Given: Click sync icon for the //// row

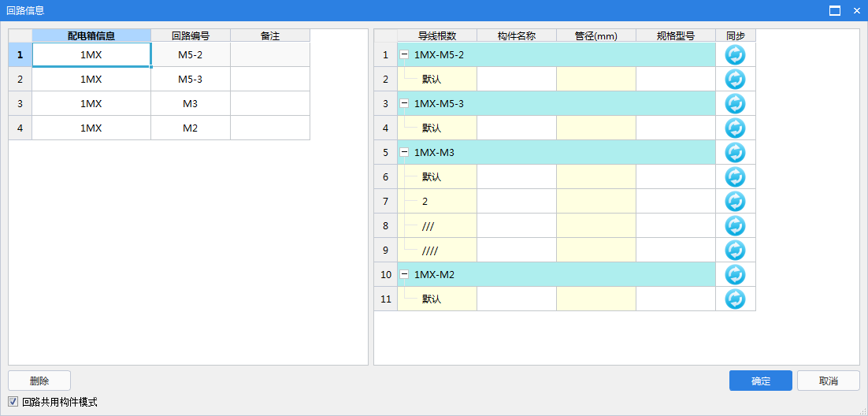Looking at the screenshot, I should (734, 251).
